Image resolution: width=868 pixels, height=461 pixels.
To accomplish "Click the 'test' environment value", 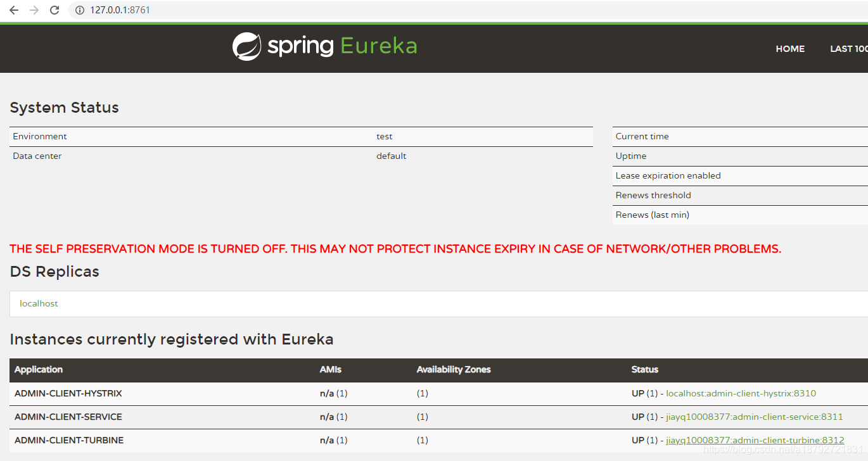I will coord(385,136).
